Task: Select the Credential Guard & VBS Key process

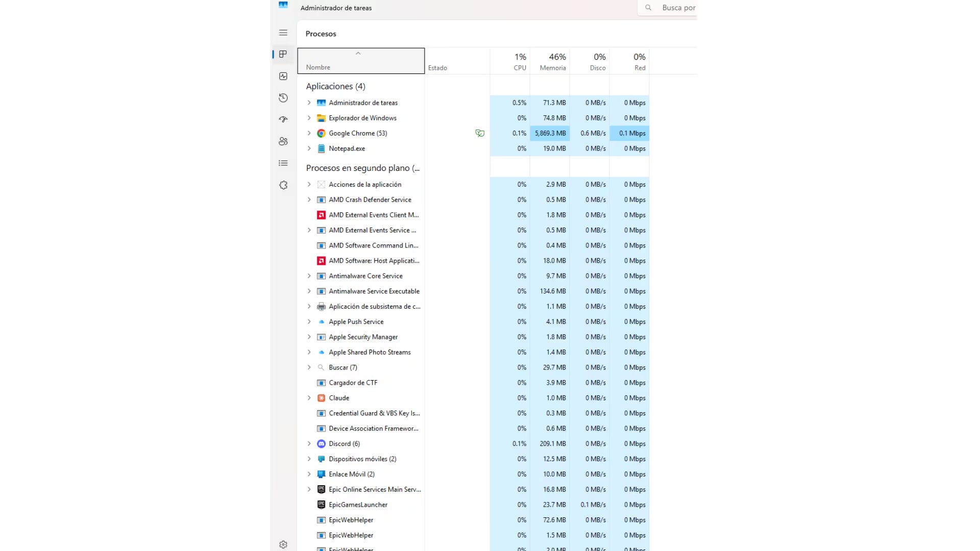Action: [x=473, y=413]
